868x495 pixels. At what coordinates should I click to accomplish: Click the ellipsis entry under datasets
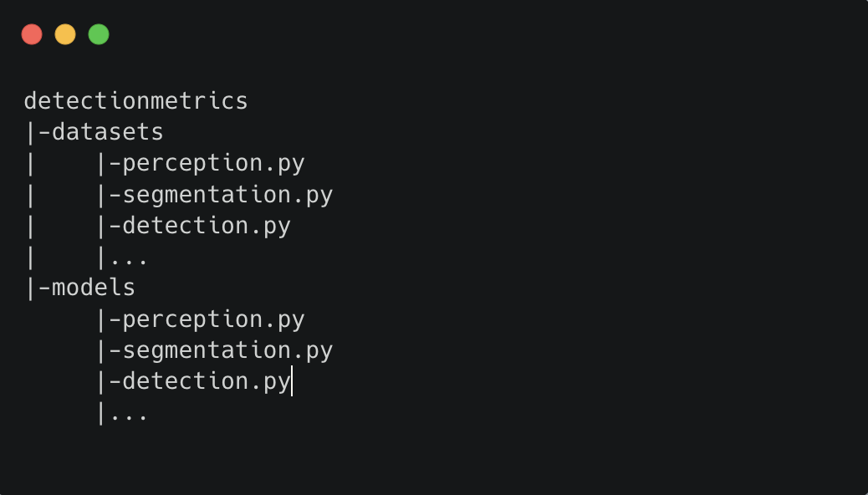[129, 258]
